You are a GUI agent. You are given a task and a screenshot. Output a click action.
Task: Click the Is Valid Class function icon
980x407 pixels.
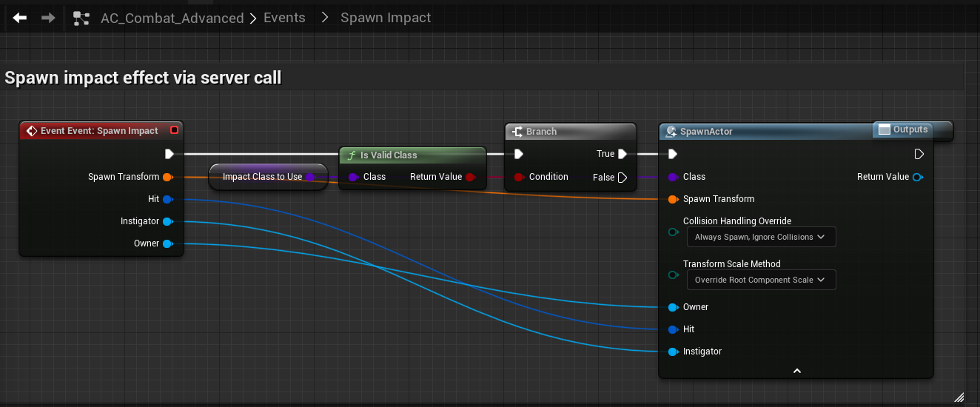[352, 155]
